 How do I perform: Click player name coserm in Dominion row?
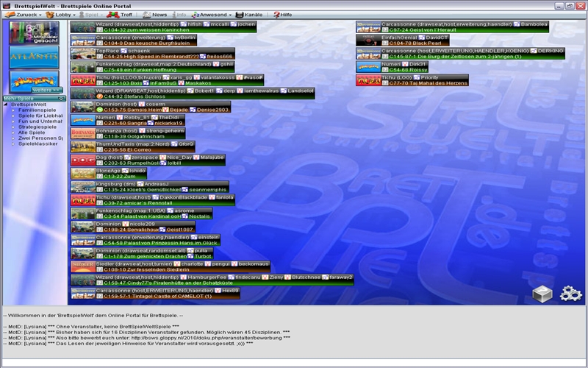tap(155, 104)
